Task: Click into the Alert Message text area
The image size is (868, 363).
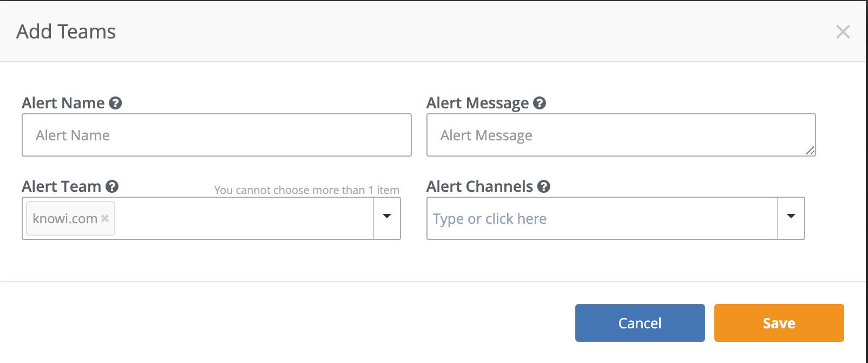Action: 621,135
